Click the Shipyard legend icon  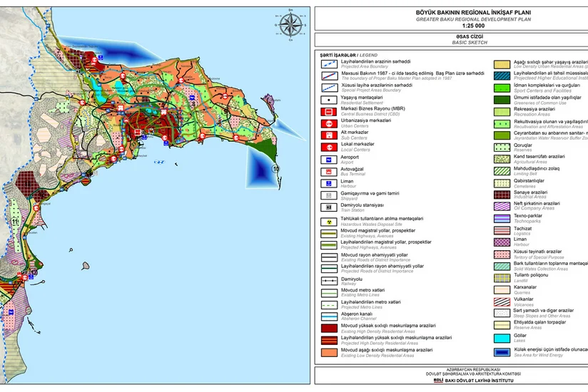(x=329, y=195)
